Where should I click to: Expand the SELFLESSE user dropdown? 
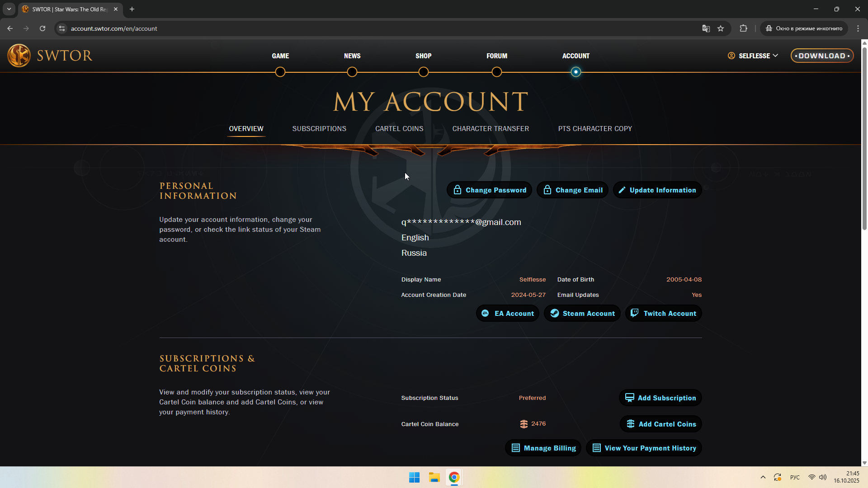click(753, 56)
